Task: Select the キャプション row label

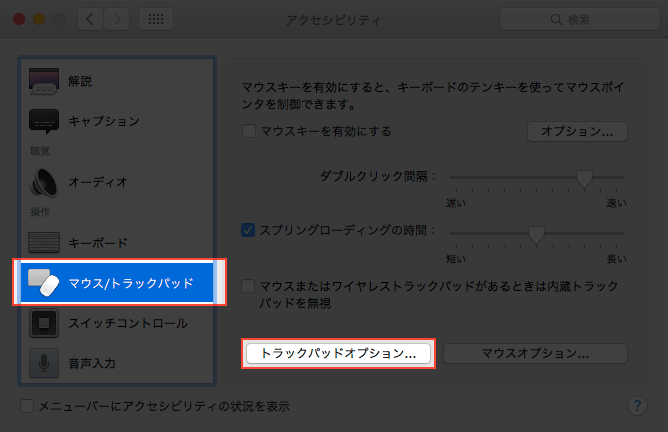Action: [104, 121]
